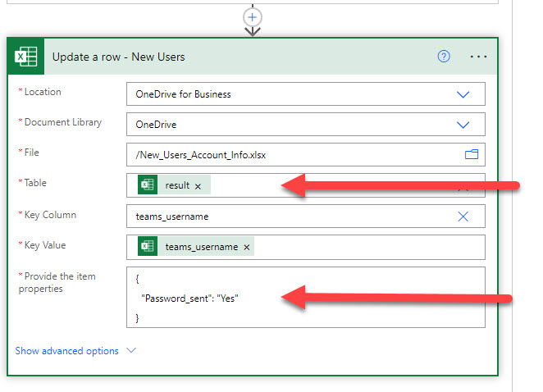The width and height of the screenshot is (543, 392).
Task: Remove the teams_username token from Key Value
Action: tap(247, 247)
